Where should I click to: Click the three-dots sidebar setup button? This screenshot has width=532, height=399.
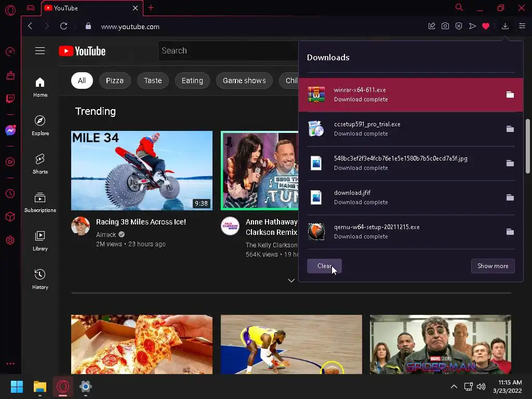tap(10, 364)
